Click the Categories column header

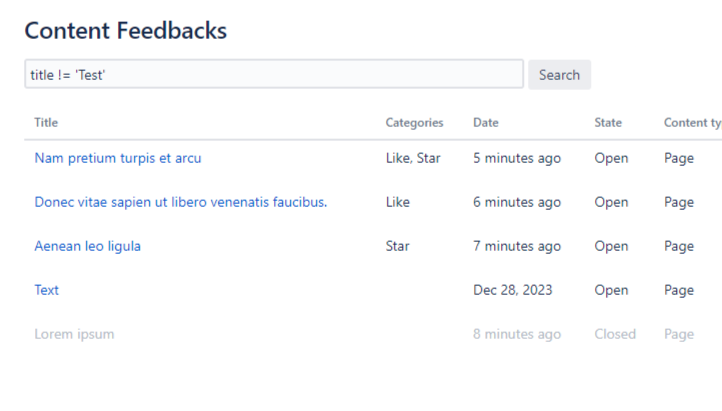pos(414,123)
